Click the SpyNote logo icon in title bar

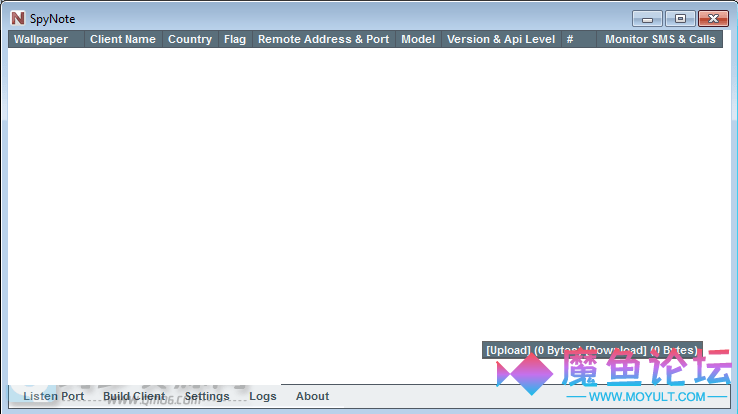click(x=18, y=18)
